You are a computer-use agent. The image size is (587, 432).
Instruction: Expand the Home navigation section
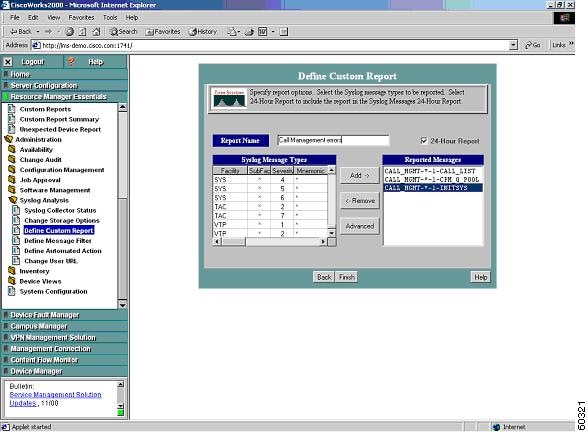click(x=64, y=74)
